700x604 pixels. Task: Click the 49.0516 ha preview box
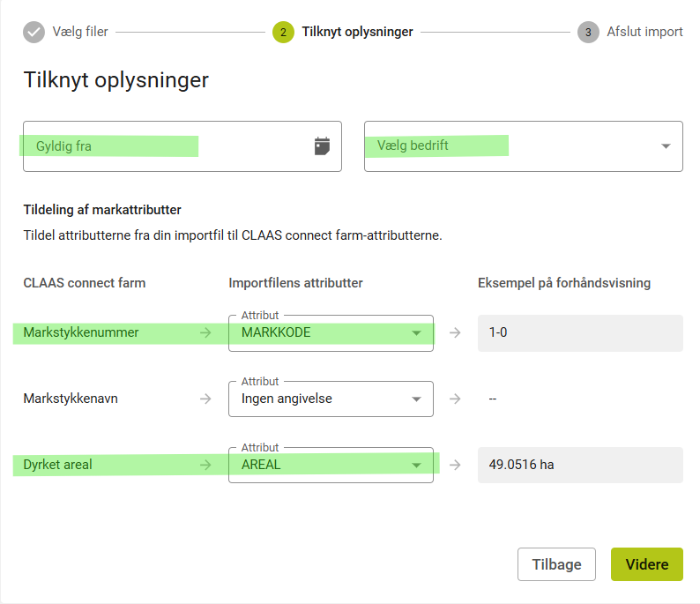(580, 465)
